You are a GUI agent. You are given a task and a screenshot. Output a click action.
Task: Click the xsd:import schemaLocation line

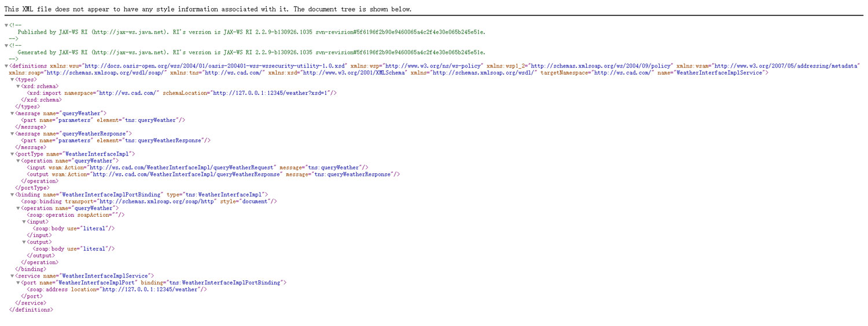tap(182, 93)
